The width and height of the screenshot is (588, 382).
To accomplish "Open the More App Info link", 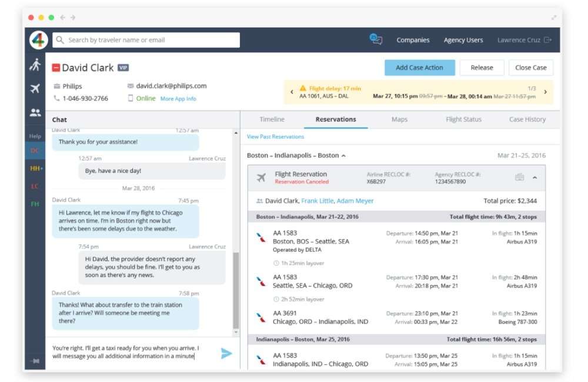I will [178, 99].
